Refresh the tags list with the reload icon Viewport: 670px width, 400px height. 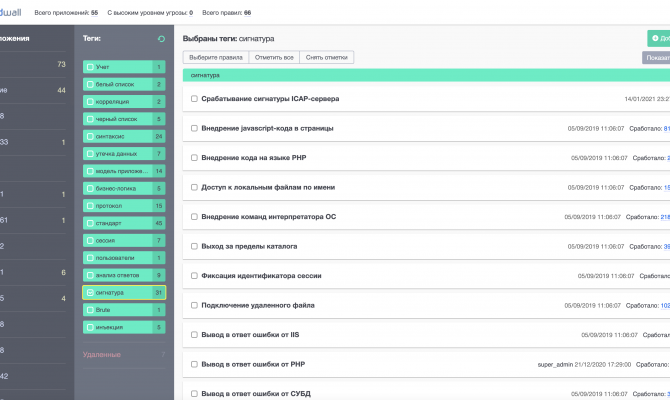point(161,39)
